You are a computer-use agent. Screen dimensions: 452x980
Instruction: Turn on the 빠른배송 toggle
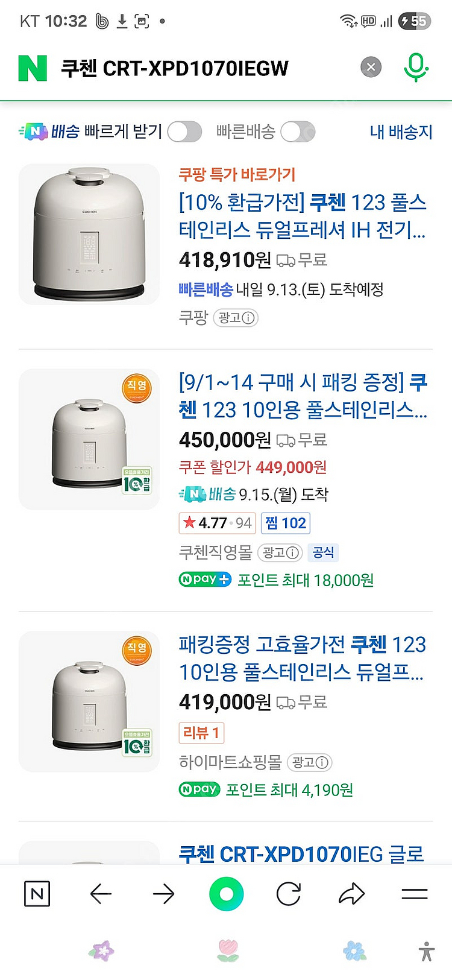tap(298, 131)
